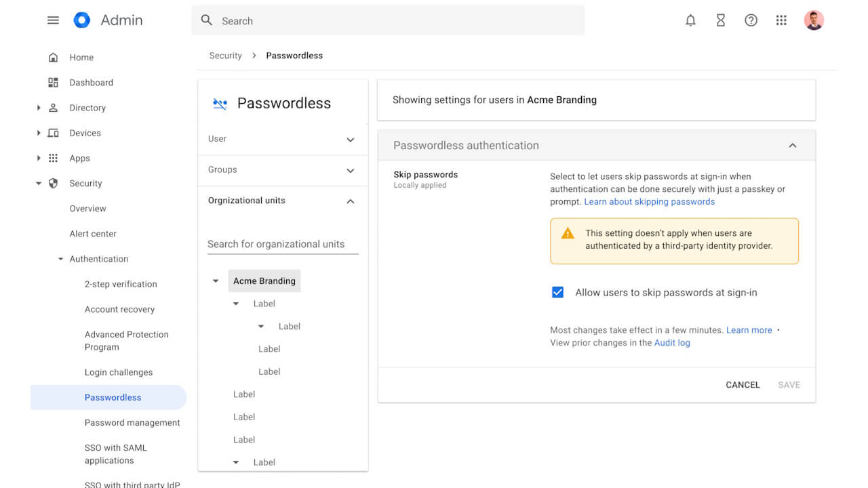The height and width of the screenshot is (488, 868).
Task: Expand the Groups section dropdown
Action: pyautogui.click(x=351, y=170)
